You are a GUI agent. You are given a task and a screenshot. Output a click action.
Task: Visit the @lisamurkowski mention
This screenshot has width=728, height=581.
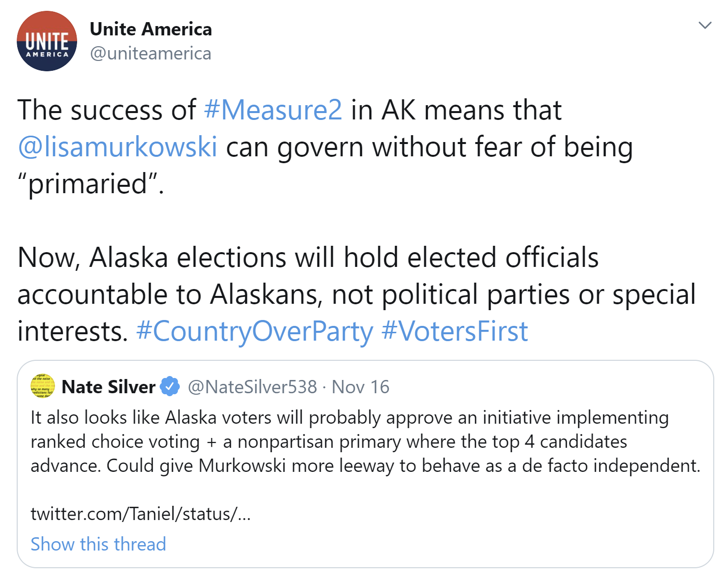coord(117,147)
